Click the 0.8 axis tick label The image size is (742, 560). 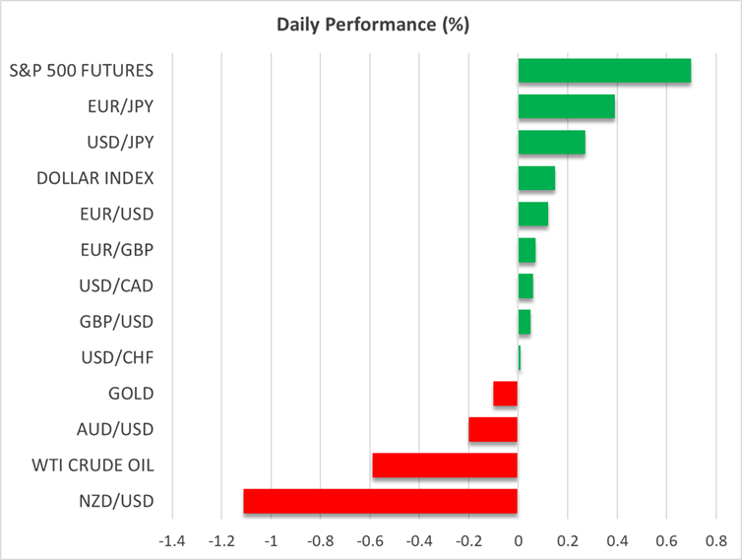pyautogui.click(x=715, y=540)
